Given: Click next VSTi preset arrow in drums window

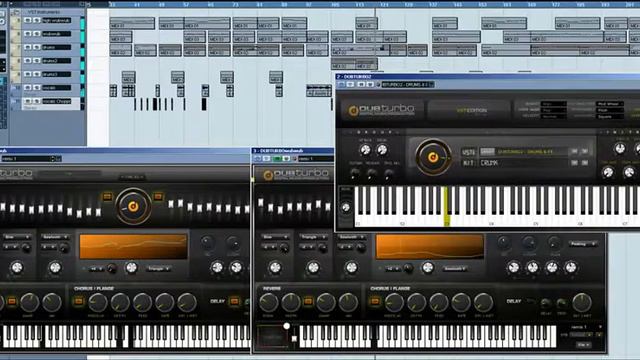Looking at the screenshot, I should click(585, 151).
